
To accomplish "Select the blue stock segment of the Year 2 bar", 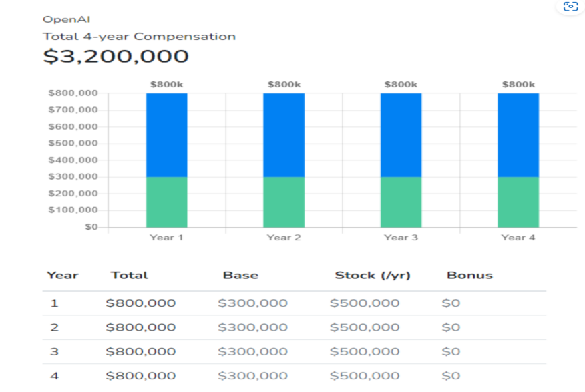I will click(x=284, y=135).
